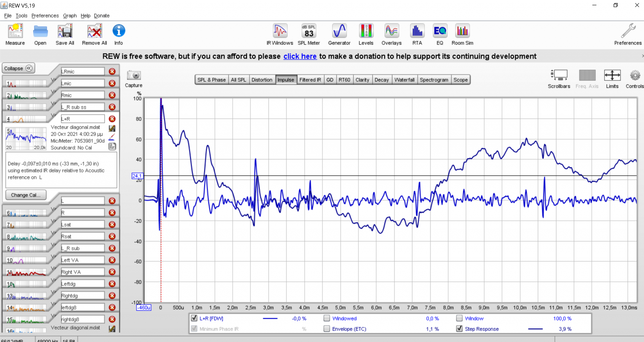Collapse the measurements panel
Image resolution: width=644 pixels, height=342 pixels.
18,68
